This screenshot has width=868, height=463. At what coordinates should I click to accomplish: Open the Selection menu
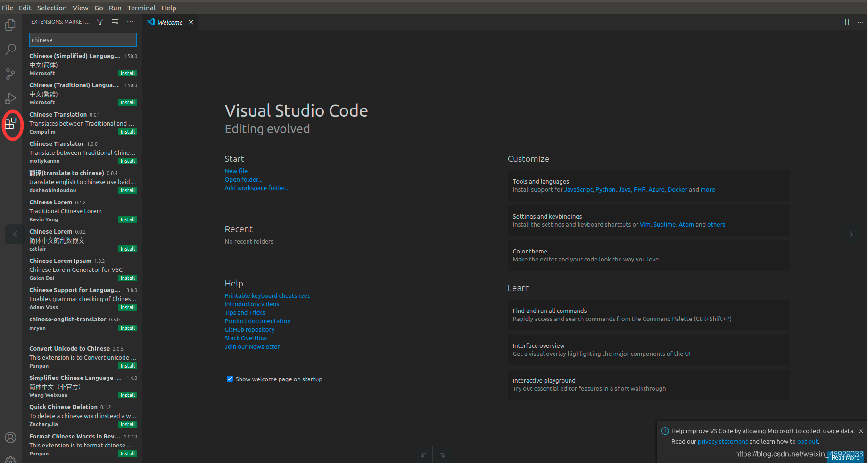click(52, 8)
